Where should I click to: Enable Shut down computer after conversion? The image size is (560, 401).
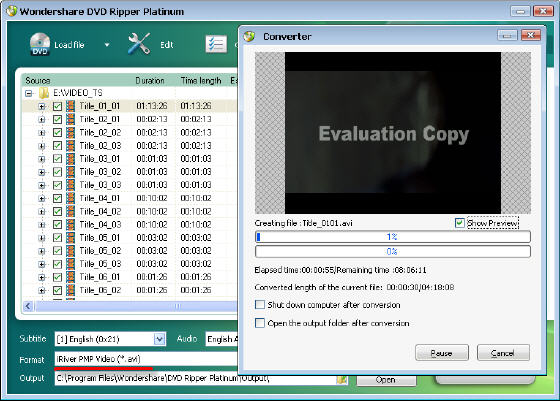point(260,305)
